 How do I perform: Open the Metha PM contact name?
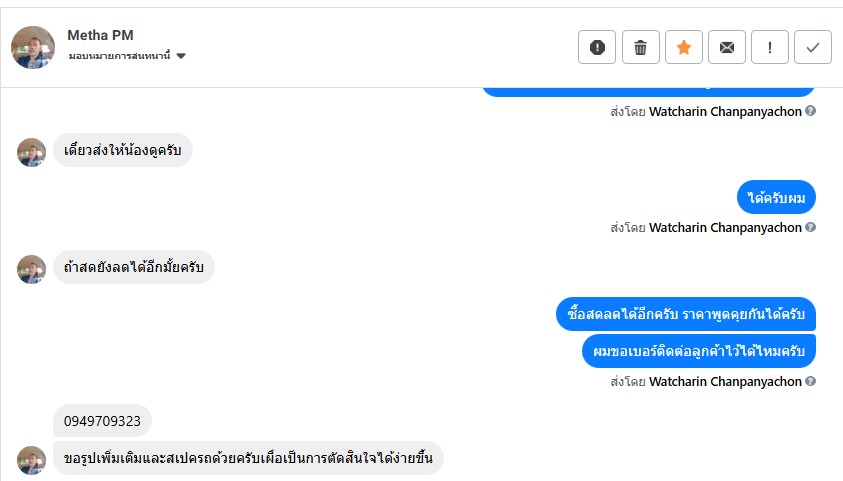click(100, 35)
